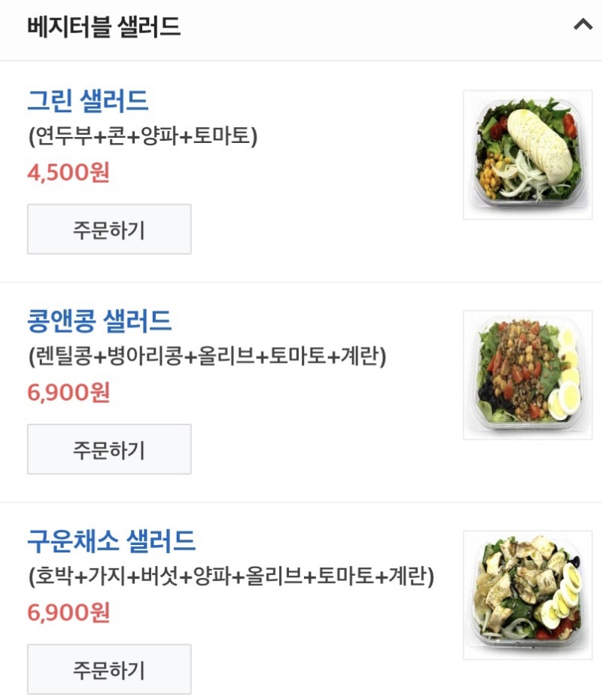The image size is (602, 700).
Task: View the 콩앤콩 샐러드 photo thumbnail
Action: pyautogui.click(x=528, y=375)
